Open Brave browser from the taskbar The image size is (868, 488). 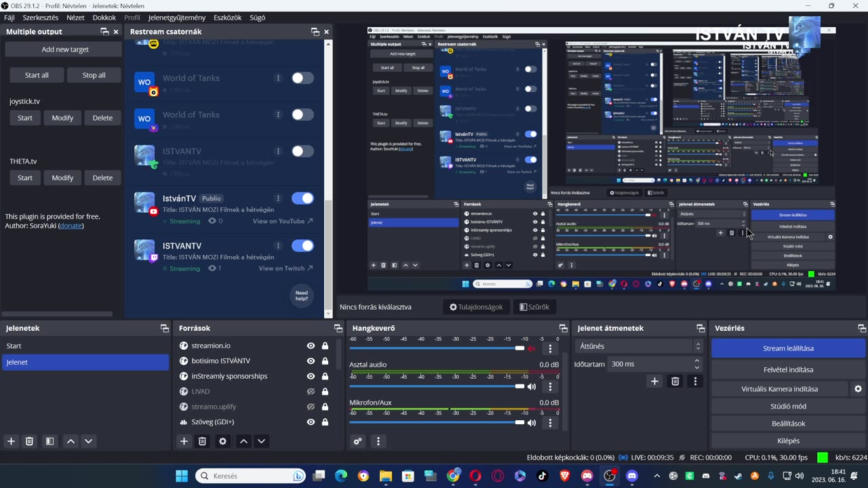565,476
